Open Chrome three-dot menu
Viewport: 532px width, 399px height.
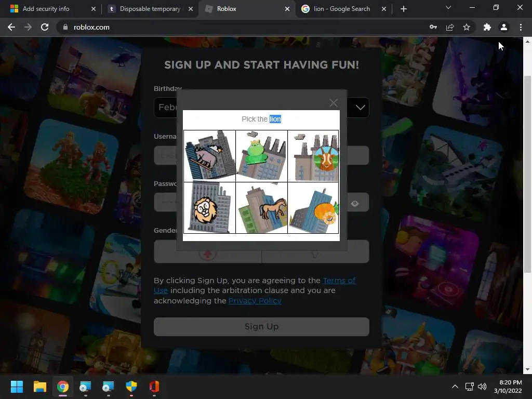pos(521,27)
